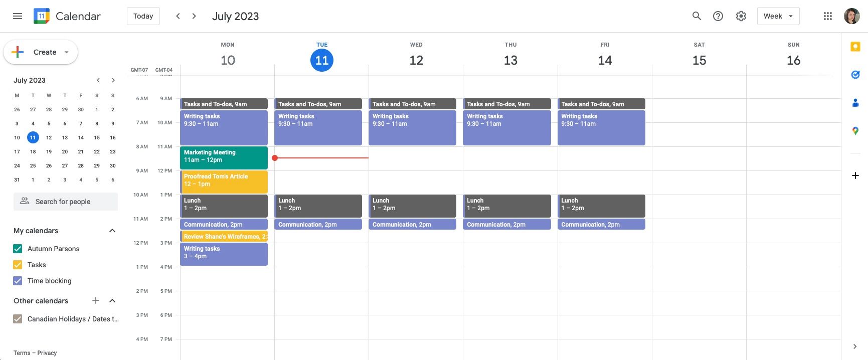Viewport: 868px width, 360px height.
Task: Click the search magnifier icon
Action: coord(697,16)
